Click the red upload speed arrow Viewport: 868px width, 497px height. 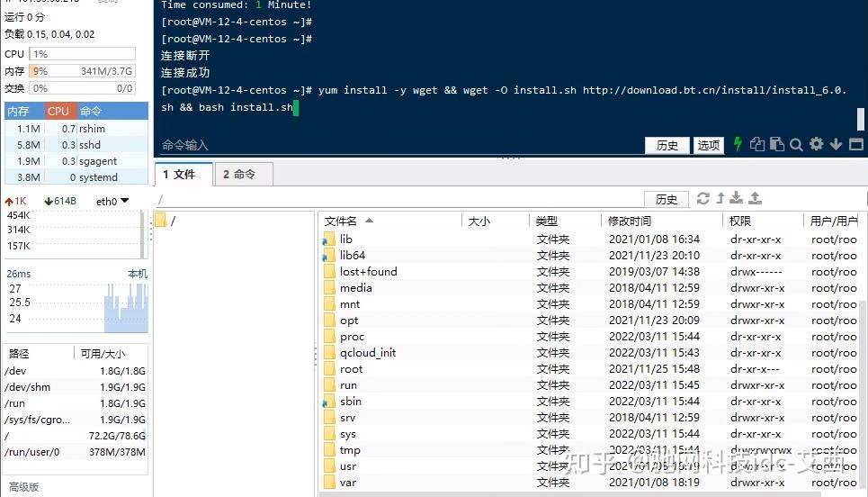tap(9, 202)
